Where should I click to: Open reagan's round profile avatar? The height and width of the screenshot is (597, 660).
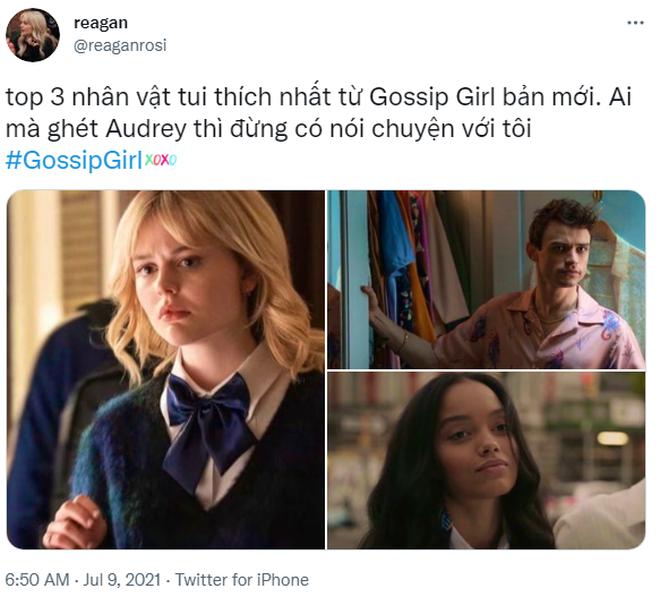pyautogui.click(x=33, y=35)
